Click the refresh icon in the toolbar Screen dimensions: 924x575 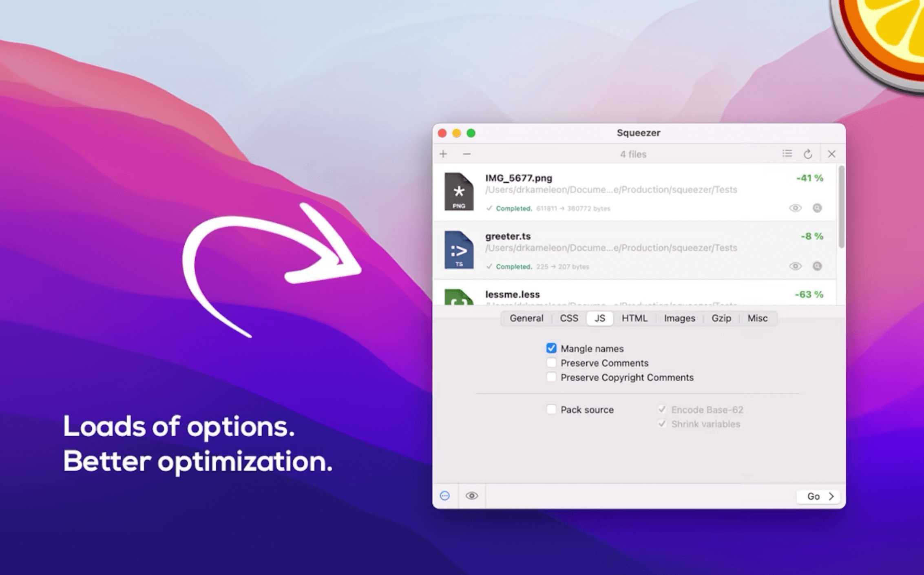pos(809,154)
